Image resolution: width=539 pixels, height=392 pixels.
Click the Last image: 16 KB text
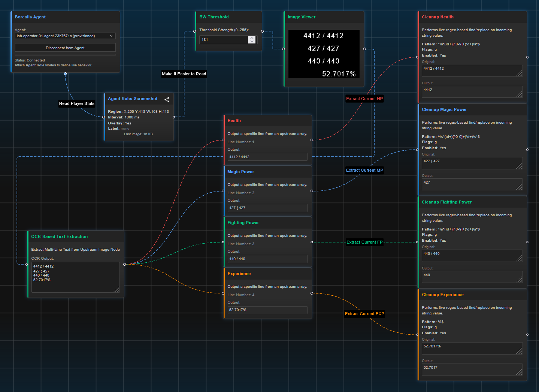point(138,134)
